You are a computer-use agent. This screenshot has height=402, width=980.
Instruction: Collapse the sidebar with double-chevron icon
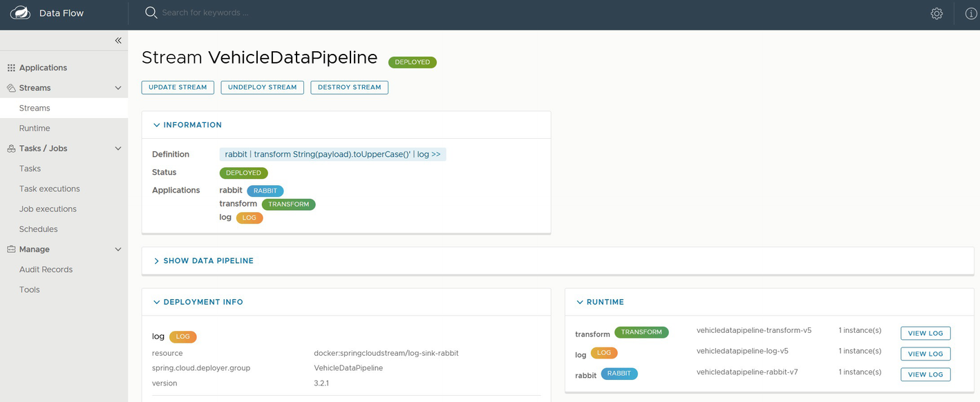[x=118, y=41]
